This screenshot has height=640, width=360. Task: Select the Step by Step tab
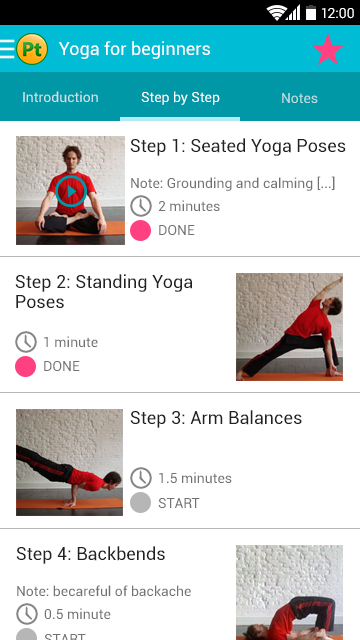[x=180, y=97]
